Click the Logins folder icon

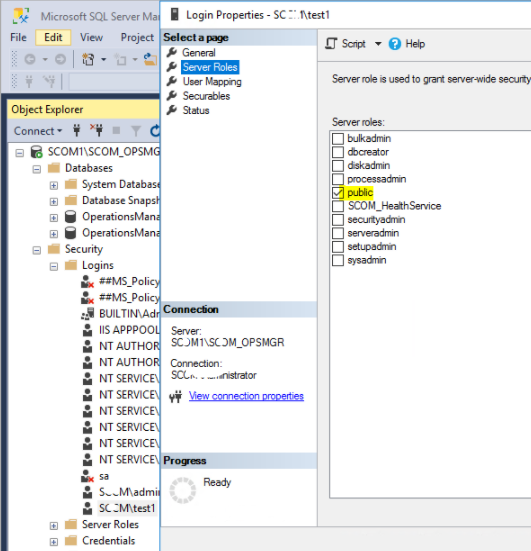click(71, 265)
